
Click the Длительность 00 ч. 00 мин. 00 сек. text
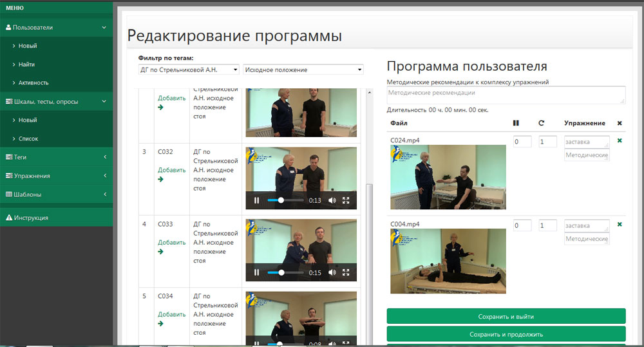pos(437,110)
